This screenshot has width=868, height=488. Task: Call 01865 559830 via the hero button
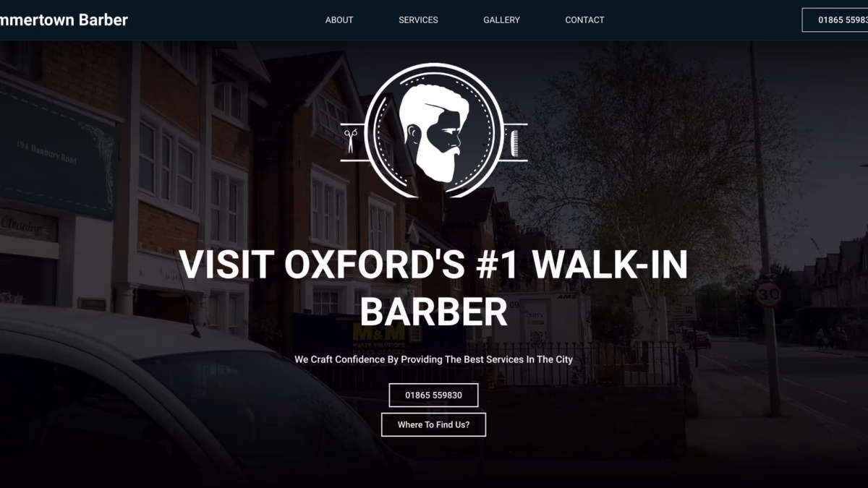(433, 395)
